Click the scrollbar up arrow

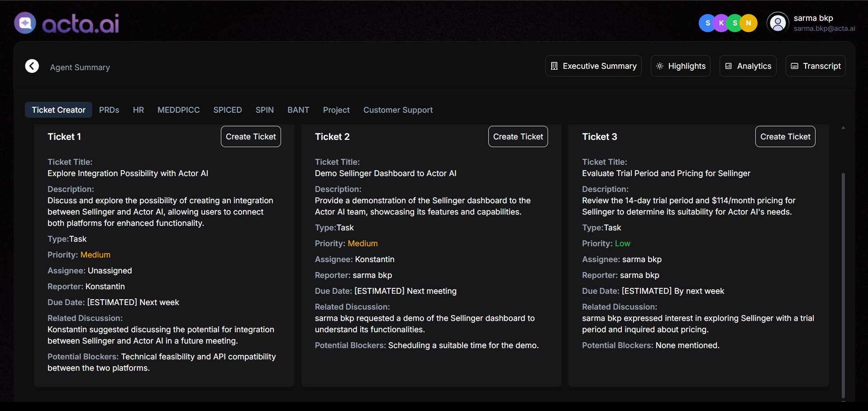click(843, 128)
